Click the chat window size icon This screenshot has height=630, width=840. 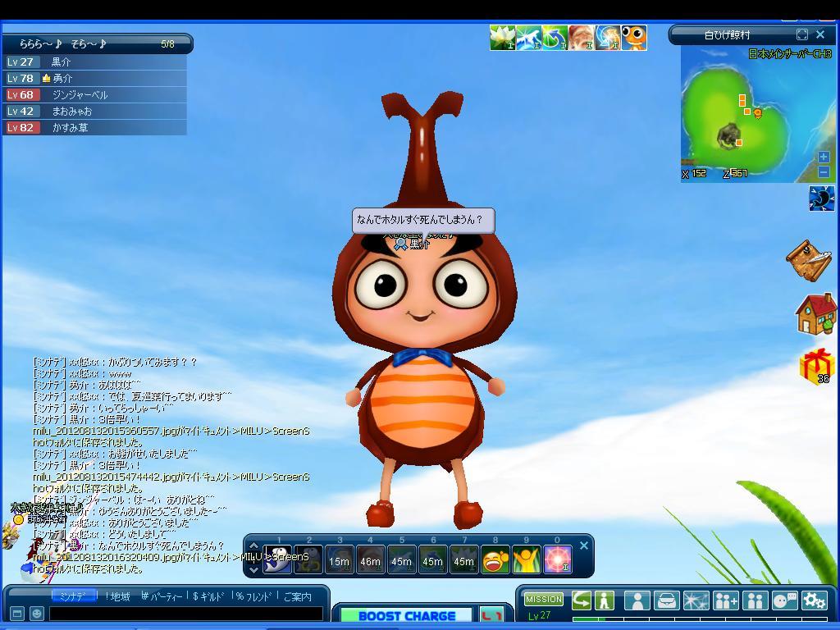pyautogui.click(x=17, y=614)
